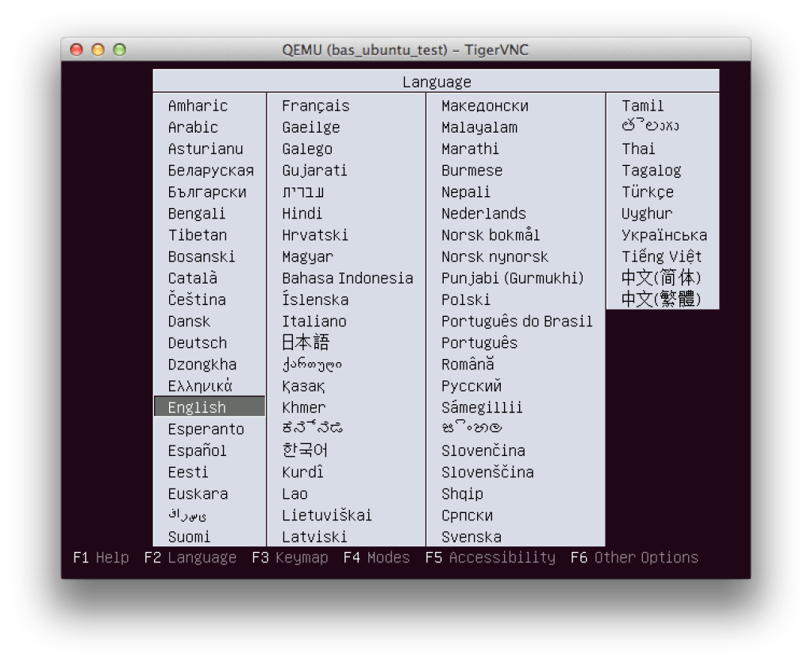Choose Nederlands from the language list
812x664 pixels.
point(483,214)
